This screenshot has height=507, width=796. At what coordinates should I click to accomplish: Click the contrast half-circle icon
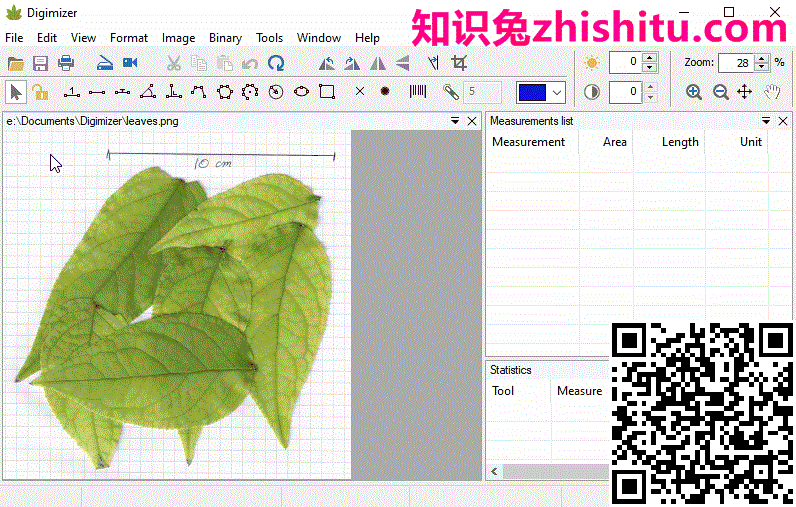tap(591, 92)
